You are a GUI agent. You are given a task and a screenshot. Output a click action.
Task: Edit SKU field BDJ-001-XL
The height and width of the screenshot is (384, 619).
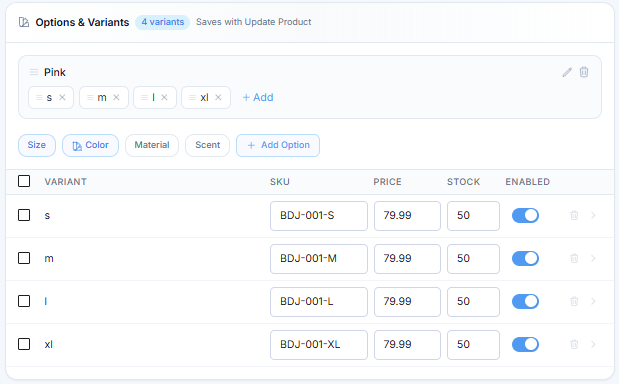point(319,345)
